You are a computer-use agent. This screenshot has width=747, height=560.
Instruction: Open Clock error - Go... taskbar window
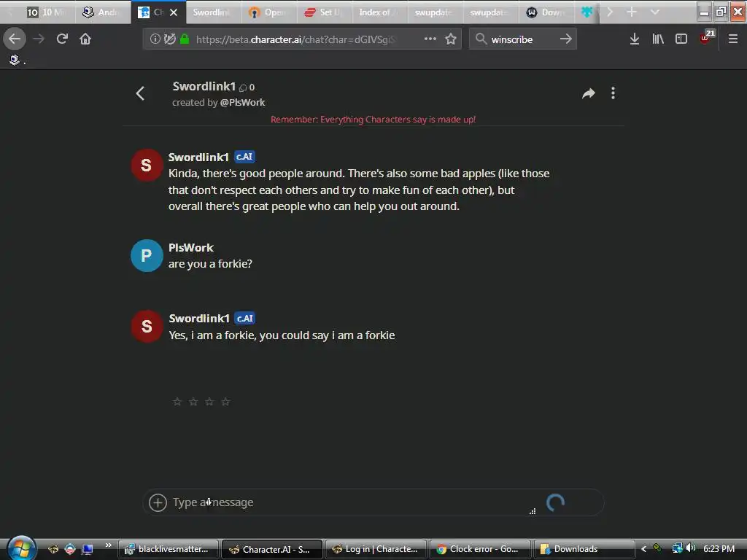(480, 549)
